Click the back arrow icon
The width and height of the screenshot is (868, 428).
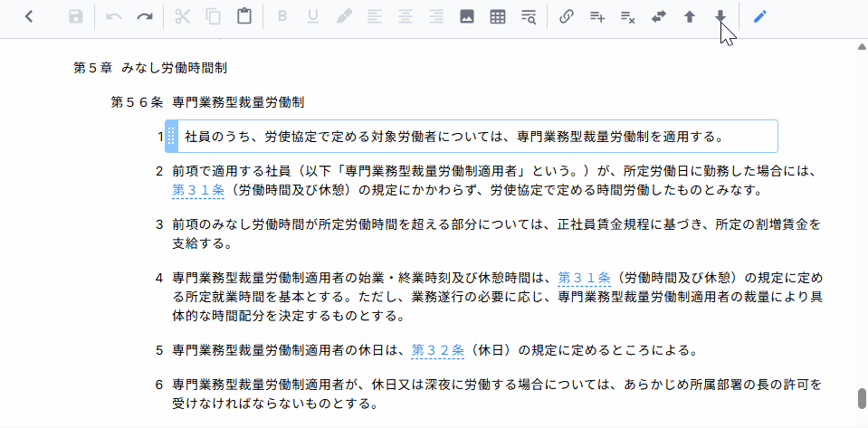29,16
